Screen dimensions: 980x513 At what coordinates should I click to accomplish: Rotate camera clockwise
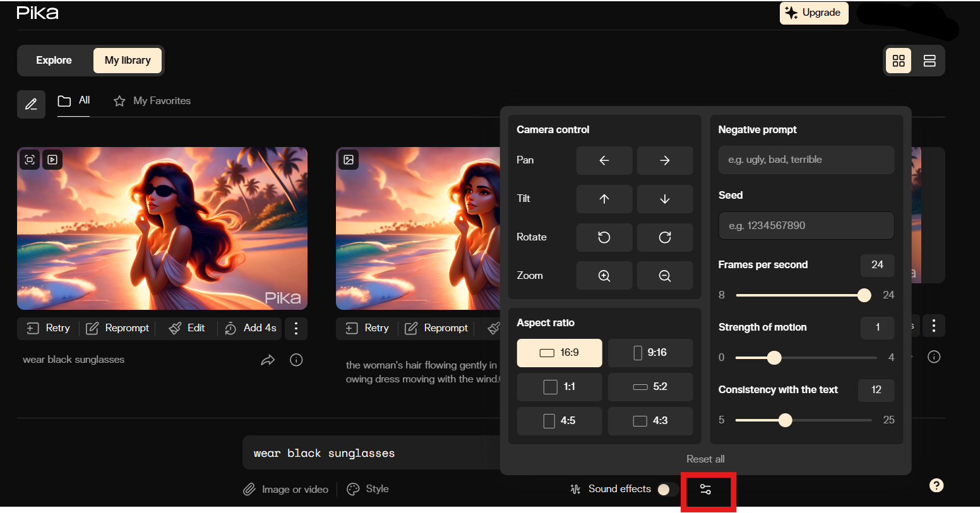664,237
